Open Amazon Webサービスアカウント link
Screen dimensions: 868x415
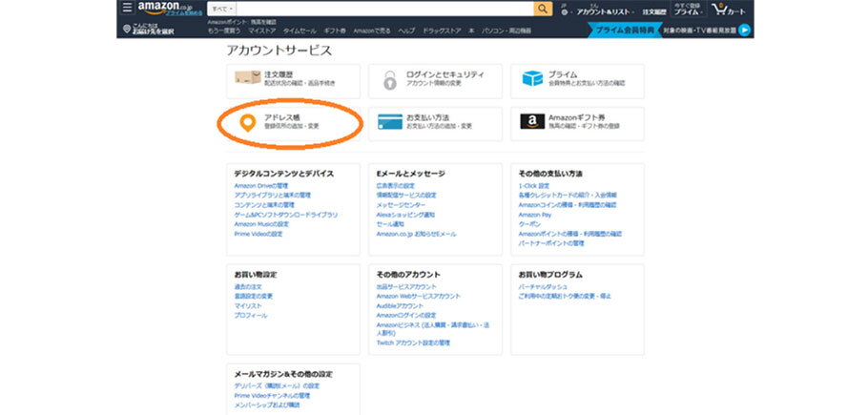click(418, 296)
